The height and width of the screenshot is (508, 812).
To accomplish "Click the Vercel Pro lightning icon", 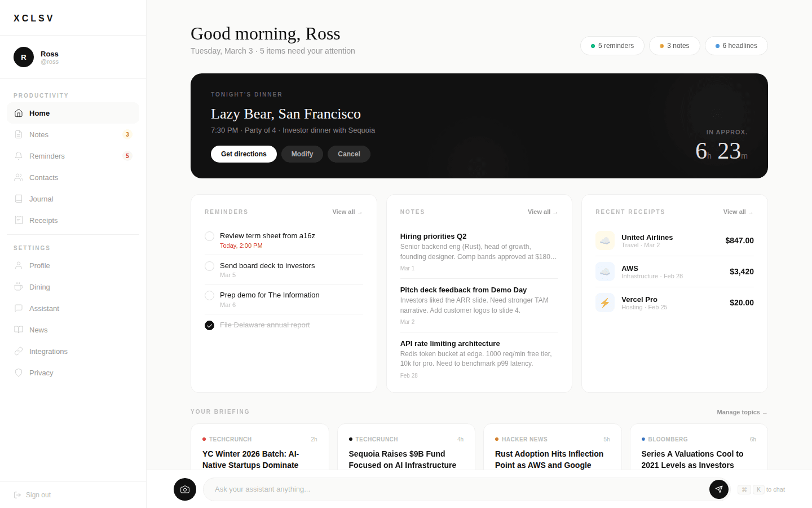I will [x=605, y=303].
